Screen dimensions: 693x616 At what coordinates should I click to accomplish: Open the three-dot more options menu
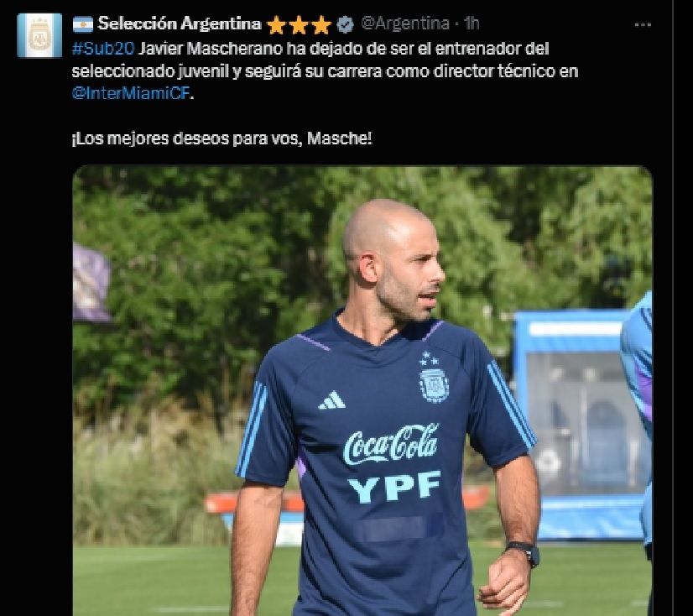(x=643, y=25)
